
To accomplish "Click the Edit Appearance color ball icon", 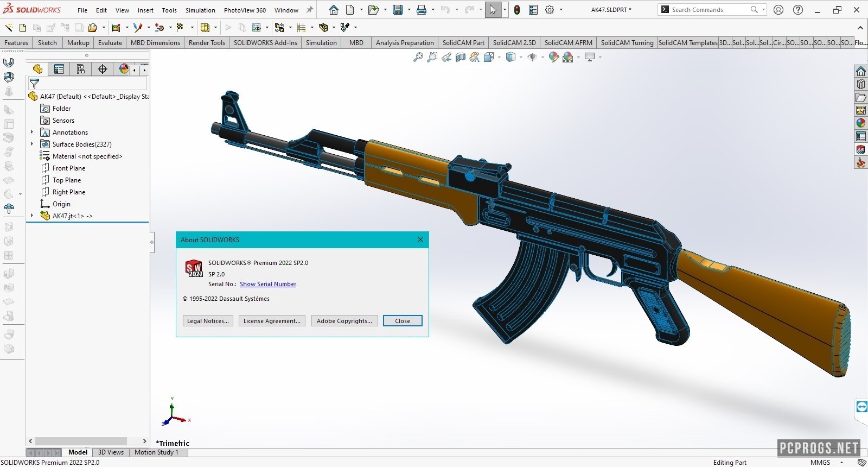I will [554, 57].
